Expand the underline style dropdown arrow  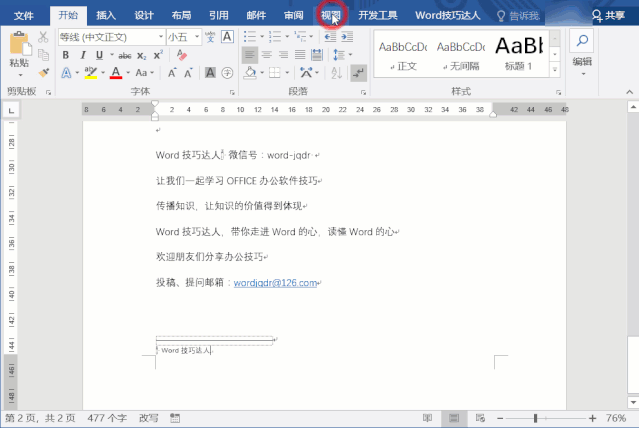click(112, 55)
